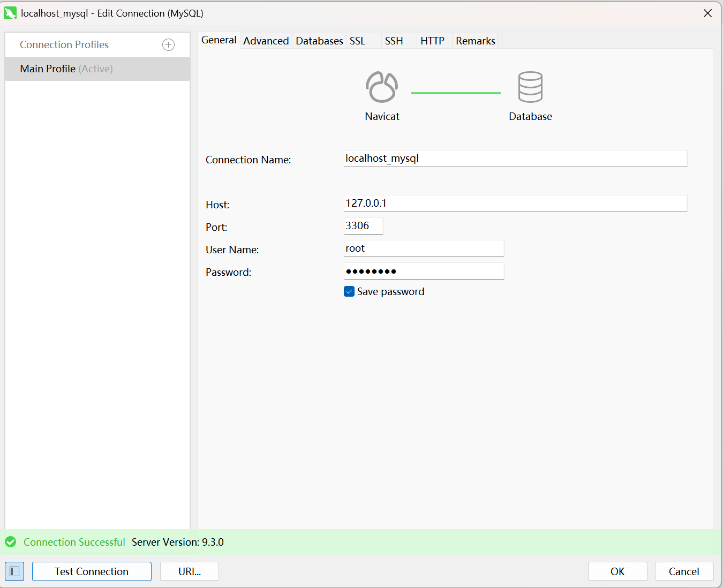This screenshot has height=588, width=723.
Task: Click the Connection Profiles header text
Action: (x=64, y=45)
